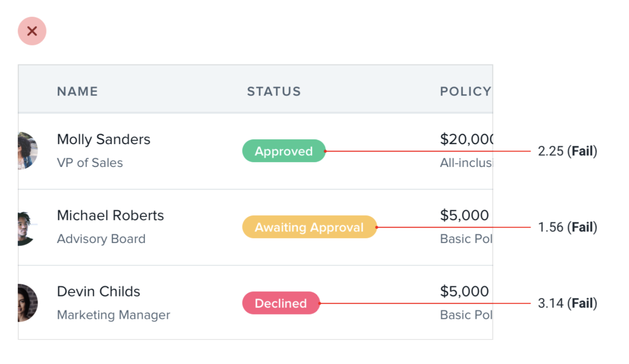This screenshot has width=629, height=364.
Task: Select the Devin Childs name text
Action: coord(99,291)
